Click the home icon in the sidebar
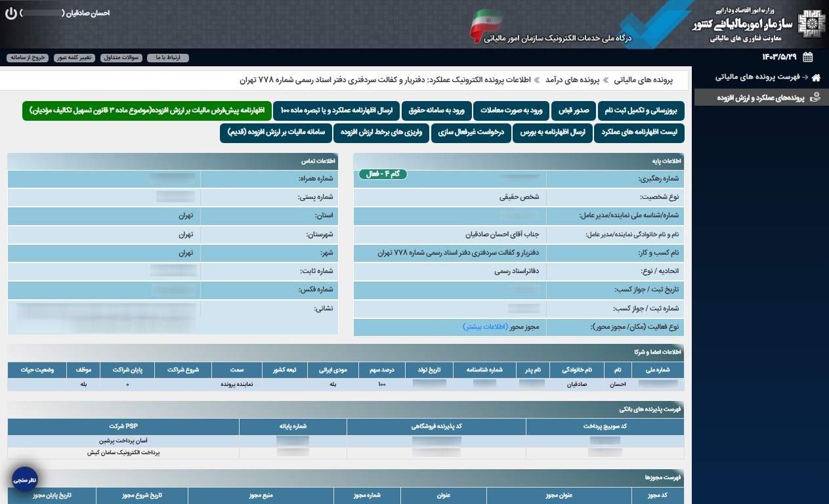 [x=816, y=77]
